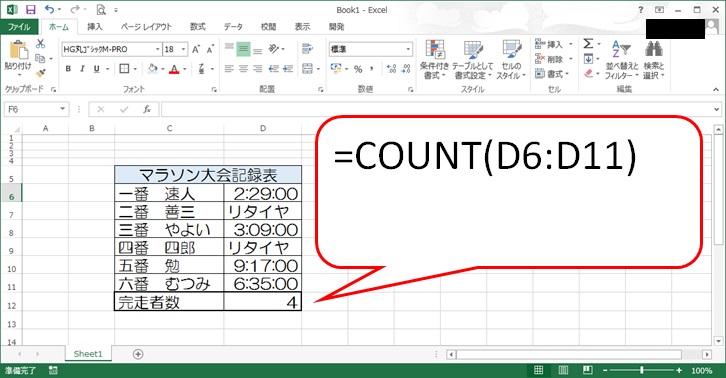The height and width of the screenshot is (378, 726).
Task: Open the font size 18 dropdown
Action: tap(183, 49)
